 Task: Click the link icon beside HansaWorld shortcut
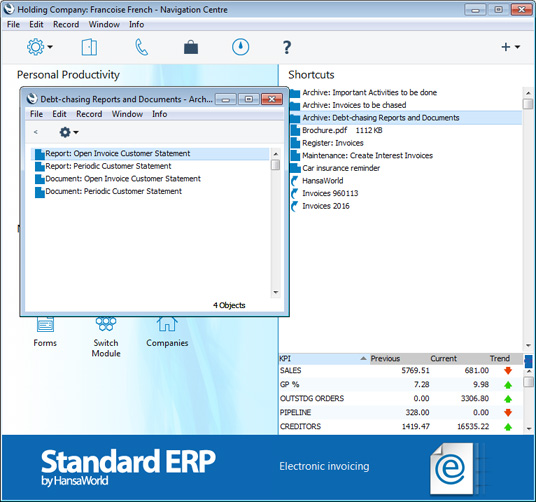tap(294, 181)
